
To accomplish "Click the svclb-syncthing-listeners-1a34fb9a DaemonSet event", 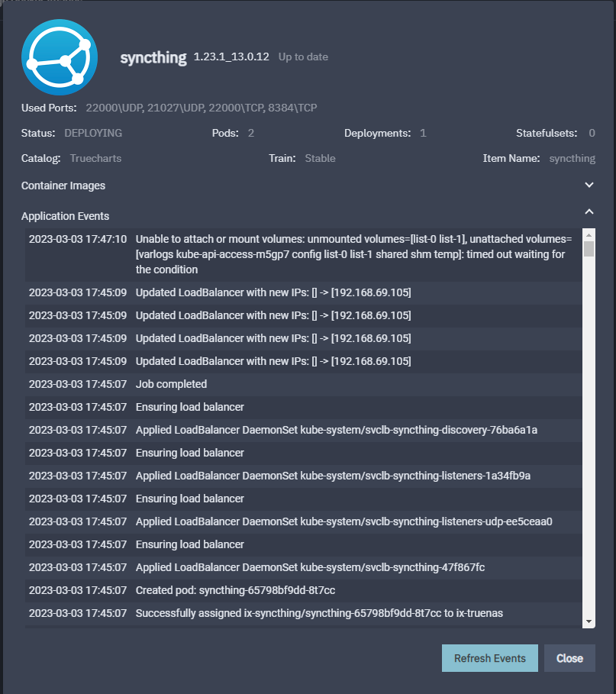I will click(304, 476).
